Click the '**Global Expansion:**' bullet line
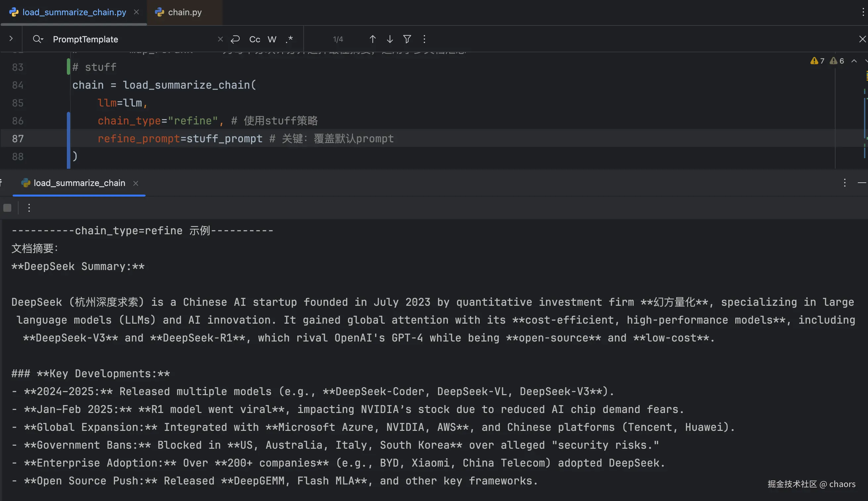Viewport: 868px width, 501px height. (x=373, y=427)
